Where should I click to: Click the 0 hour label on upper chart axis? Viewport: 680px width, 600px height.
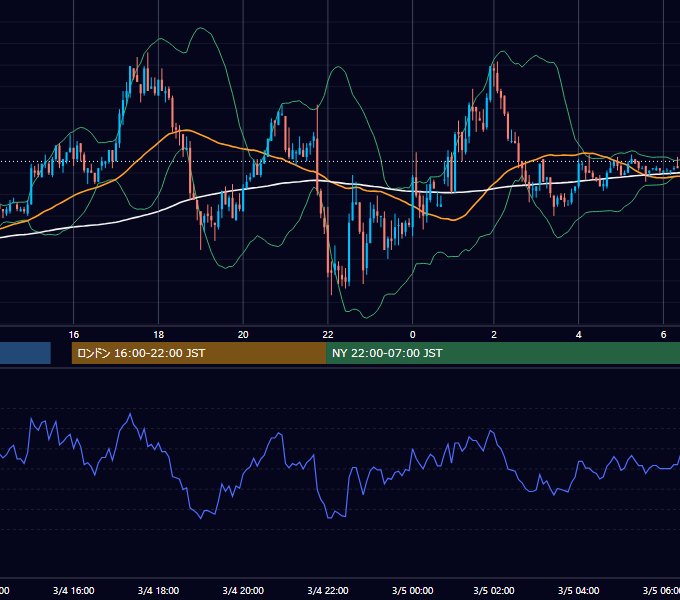[x=412, y=335]
